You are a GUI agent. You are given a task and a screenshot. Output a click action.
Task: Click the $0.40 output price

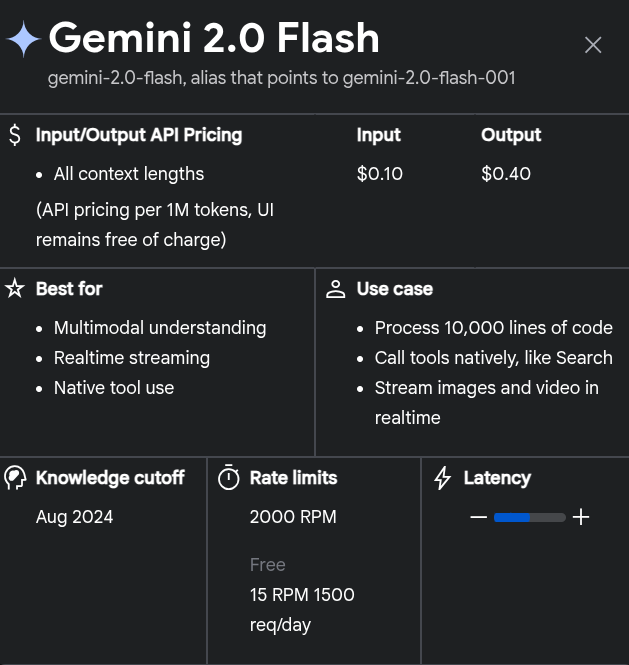[506, 174]
